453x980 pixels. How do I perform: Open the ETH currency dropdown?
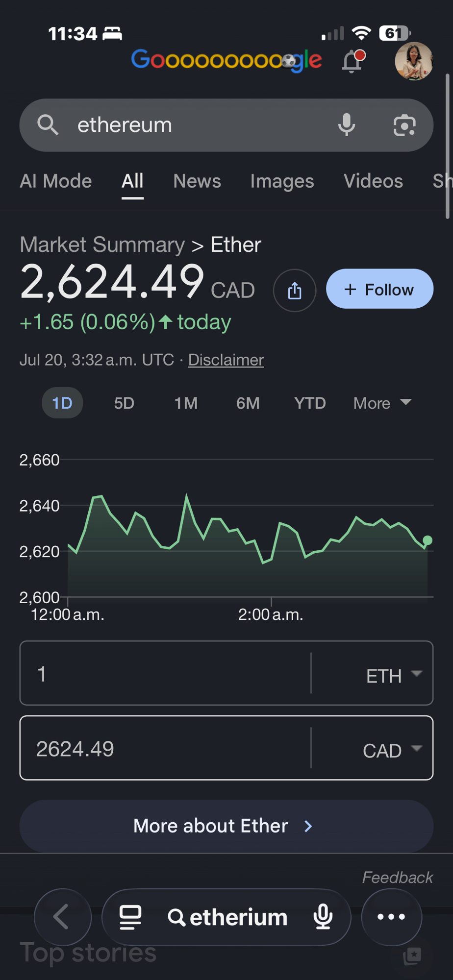click(394, 675)
